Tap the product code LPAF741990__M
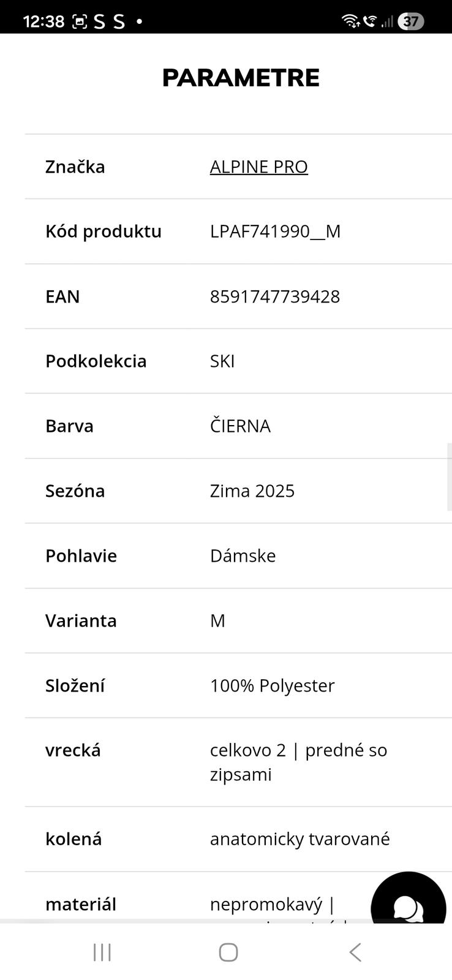This screenshot has width=452, height=980. point(275,232)
